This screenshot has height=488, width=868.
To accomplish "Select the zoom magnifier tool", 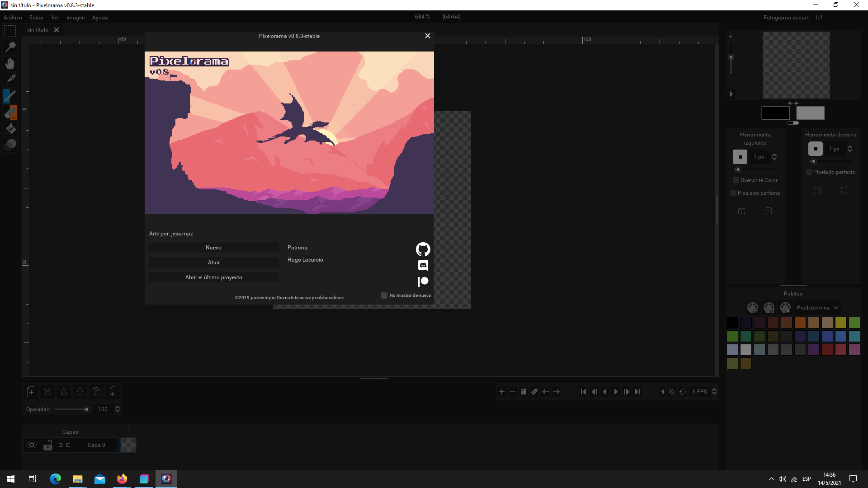I will click(10, 47).
